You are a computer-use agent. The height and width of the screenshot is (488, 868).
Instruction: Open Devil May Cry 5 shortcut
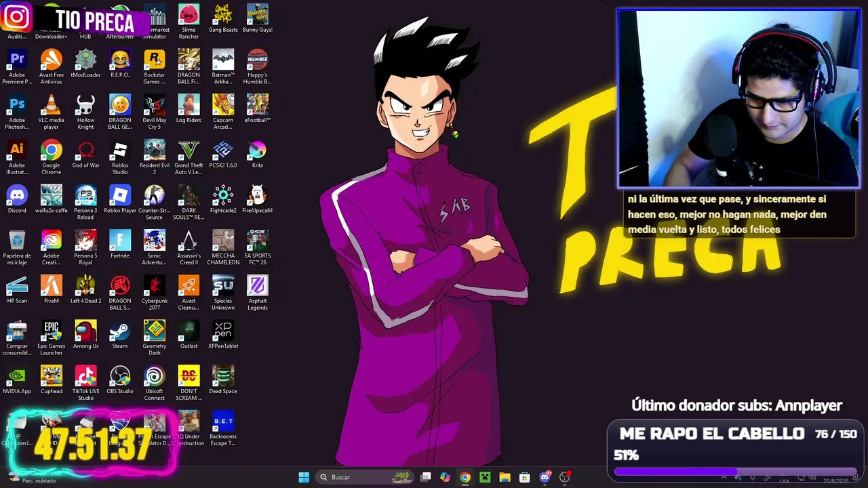[x=154, y=112]
